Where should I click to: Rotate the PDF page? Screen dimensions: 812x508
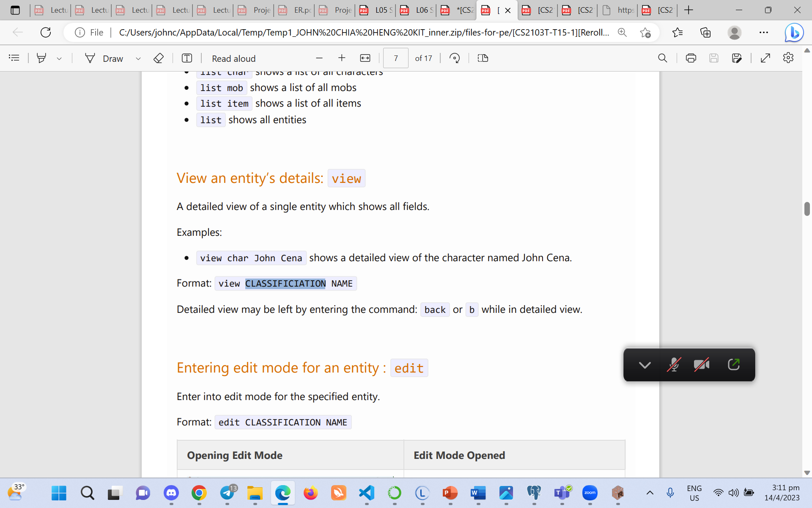455,58
